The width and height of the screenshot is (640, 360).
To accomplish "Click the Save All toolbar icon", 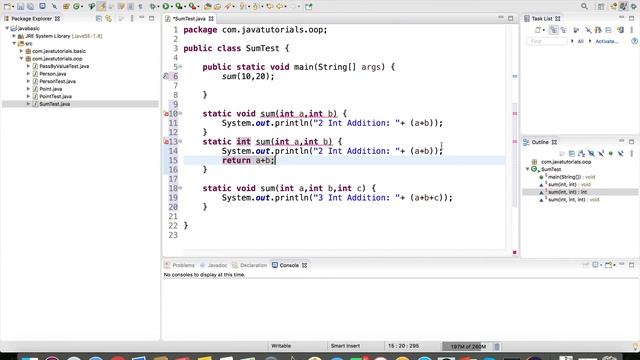I will point(30,6).
